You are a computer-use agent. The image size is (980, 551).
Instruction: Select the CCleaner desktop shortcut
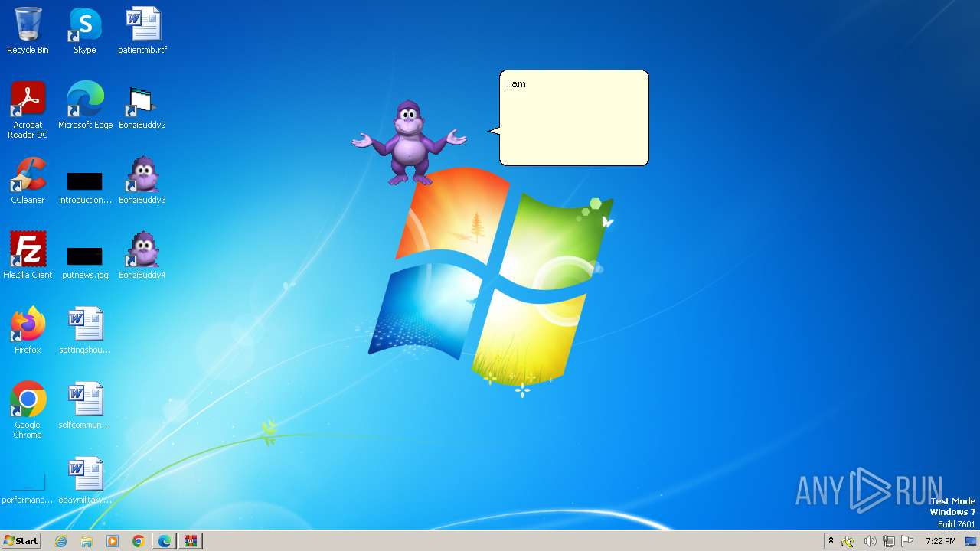(28, 181)
